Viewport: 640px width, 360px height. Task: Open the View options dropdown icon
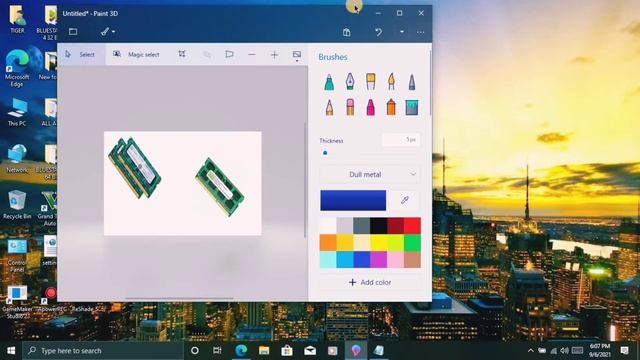[297, 56]
